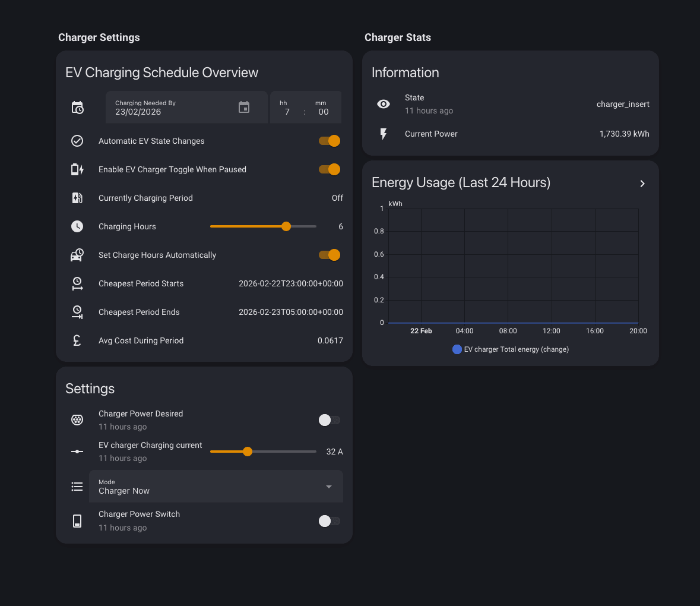Viewport: 700px width, 606px height.
Task: Click the lightning bolt icon beside Current Power
Action: (384, 134)
